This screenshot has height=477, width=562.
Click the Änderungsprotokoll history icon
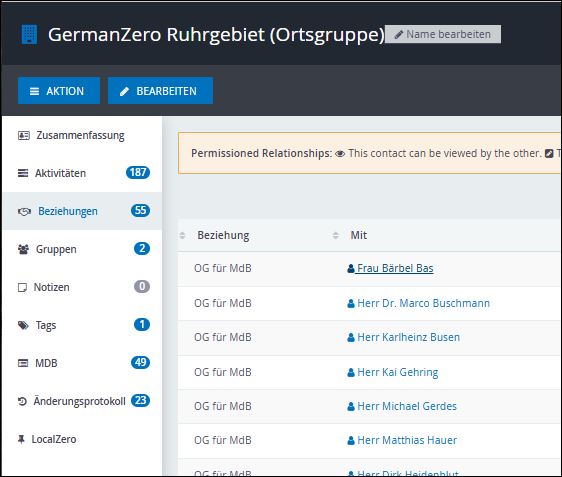point(22,401)
